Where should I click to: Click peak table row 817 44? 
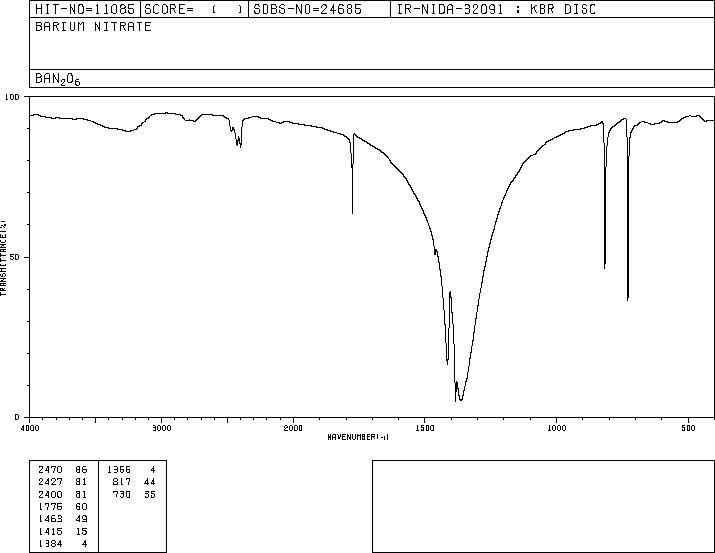tap(134, 482)
